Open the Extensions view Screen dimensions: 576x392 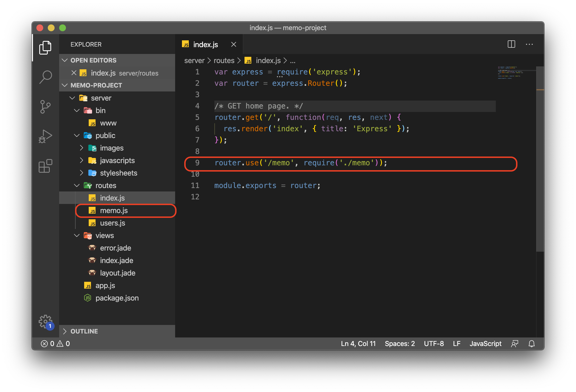click(x=45, y=166)
